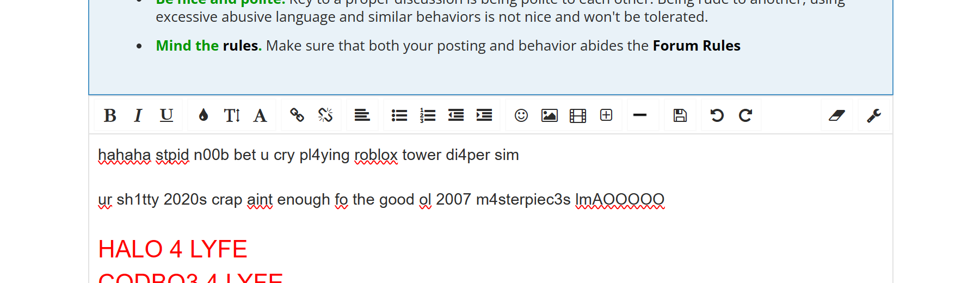Insert media video filmstrip icon
Screen dimensions: 980x283
coord(578,115)
